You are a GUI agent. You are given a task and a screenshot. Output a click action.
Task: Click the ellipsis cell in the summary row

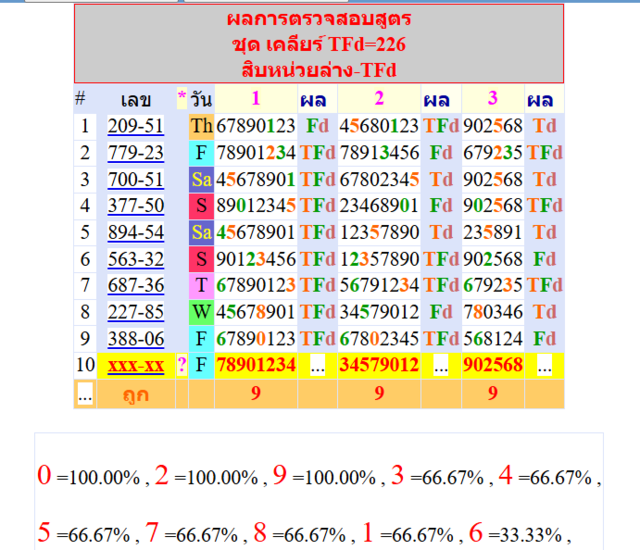tap(85, 395)
